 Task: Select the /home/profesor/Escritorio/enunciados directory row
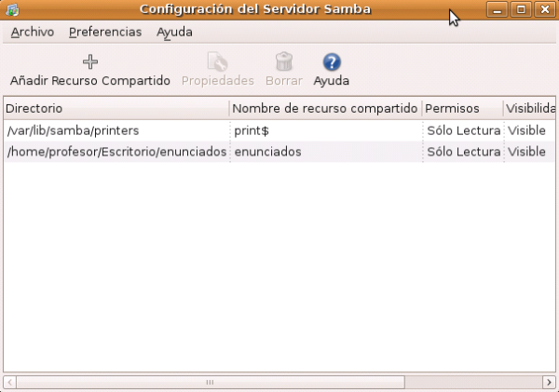tap(116, 152)
